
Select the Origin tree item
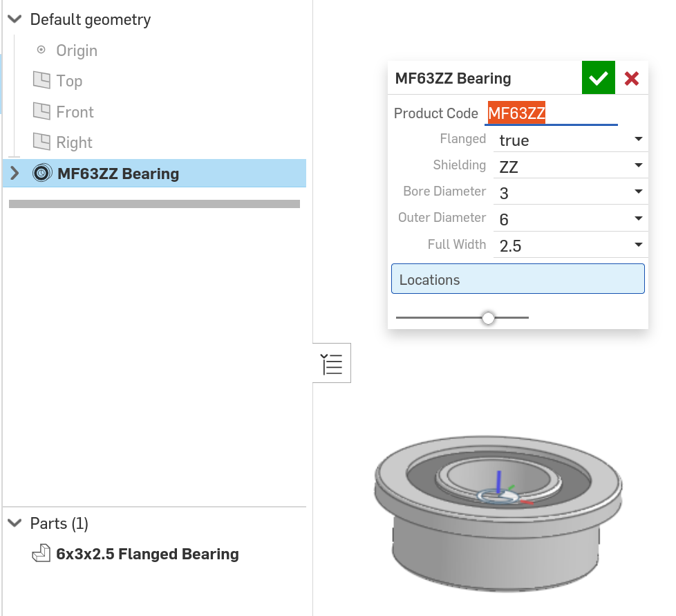click(x=77, y=50)
